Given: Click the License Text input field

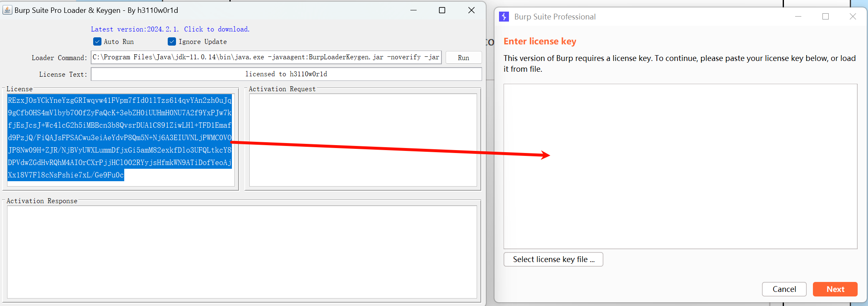Looking at the screenshot, I should tap(286, 74).
